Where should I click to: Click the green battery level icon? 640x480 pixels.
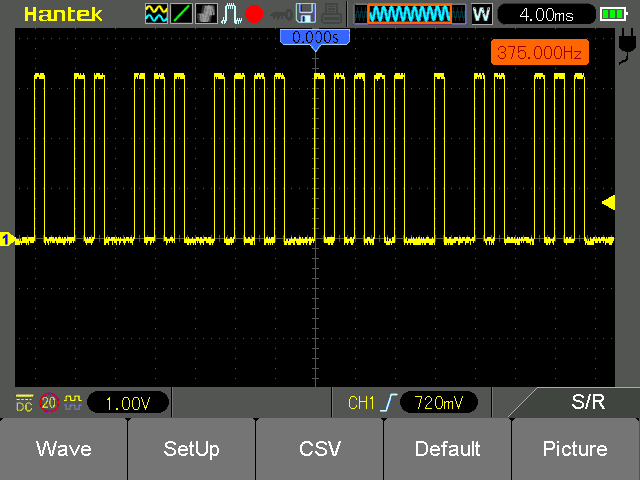pyautogui.click(x=613, y=15)
